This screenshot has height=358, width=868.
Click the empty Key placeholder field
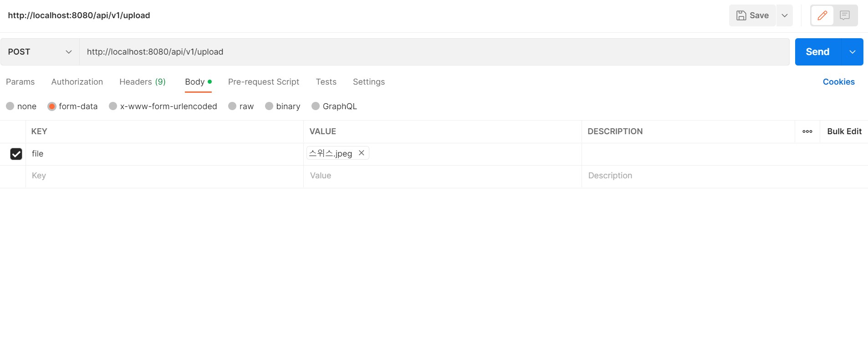tap(164, 176)
